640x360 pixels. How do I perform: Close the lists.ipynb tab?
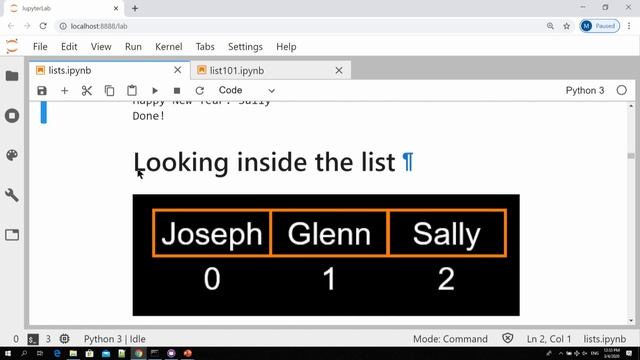[178, 70]
